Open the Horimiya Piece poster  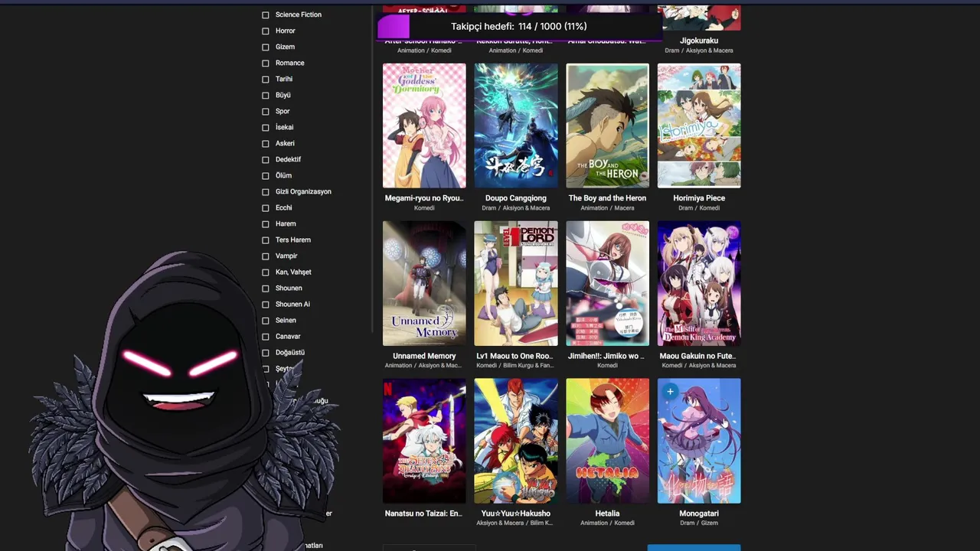pos(699,126)
